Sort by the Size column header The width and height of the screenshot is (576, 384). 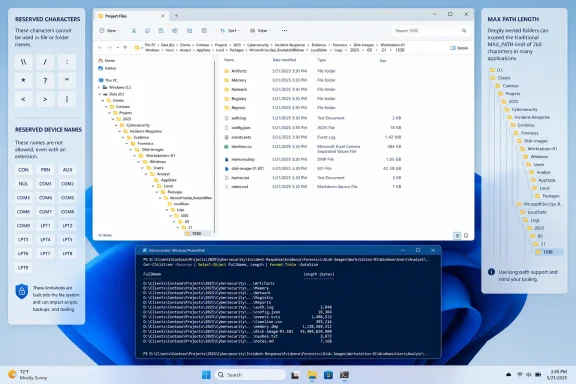tap(383, 61)
